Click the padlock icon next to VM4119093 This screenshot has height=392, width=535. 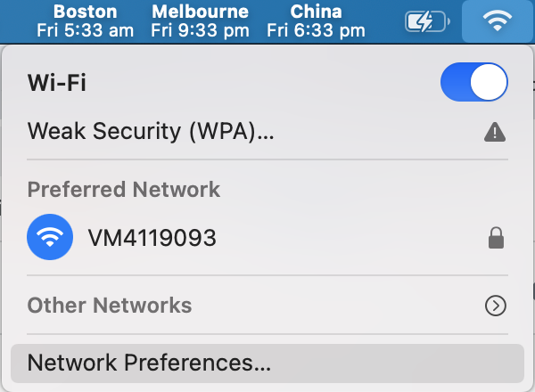[x=496, y=238]
